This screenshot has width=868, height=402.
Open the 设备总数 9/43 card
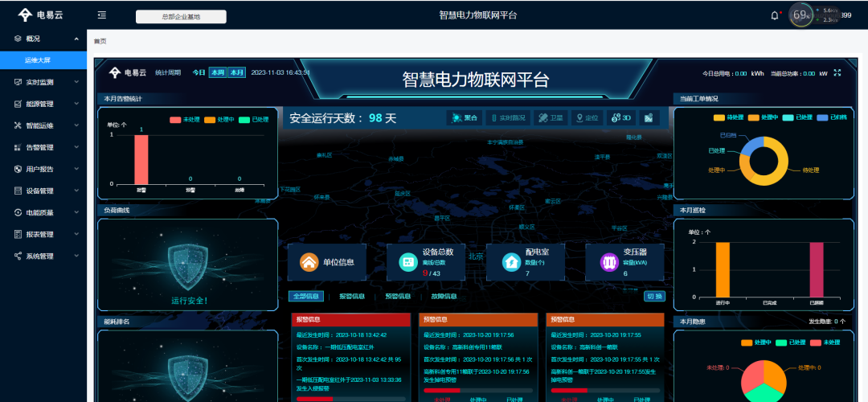(426, 262)
